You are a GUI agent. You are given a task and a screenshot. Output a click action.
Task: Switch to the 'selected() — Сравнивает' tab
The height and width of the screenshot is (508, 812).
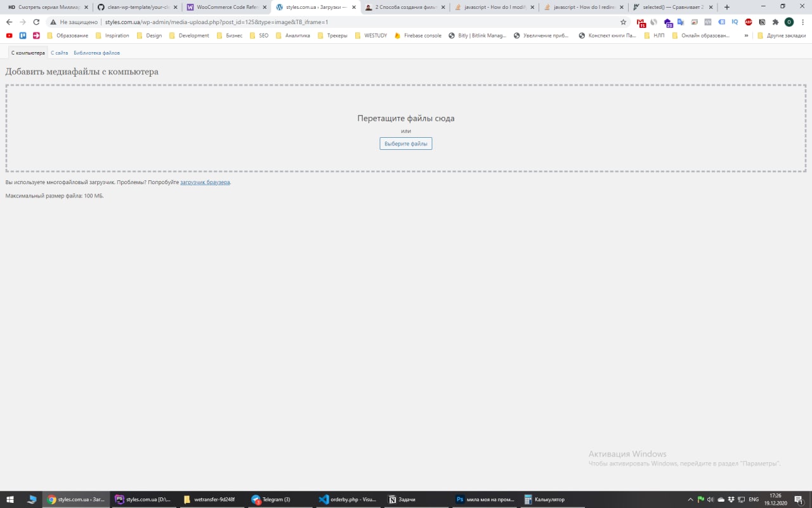coord(673,7)
